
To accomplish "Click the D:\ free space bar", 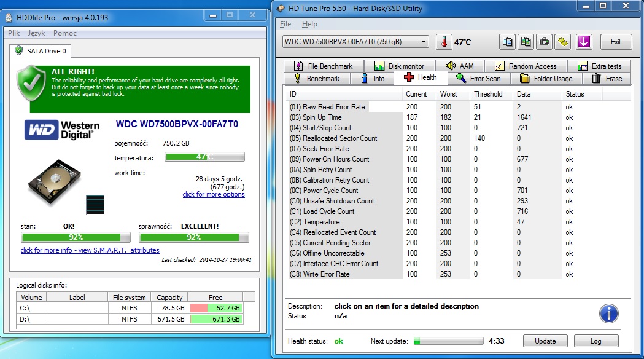I will click(x=215, y=319).
